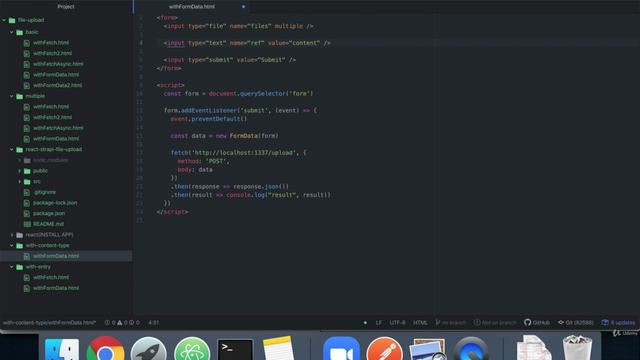Collapse the with-entry folder
Image resolution: width=640 pixels, height=360 pixels.
point(11,267)
